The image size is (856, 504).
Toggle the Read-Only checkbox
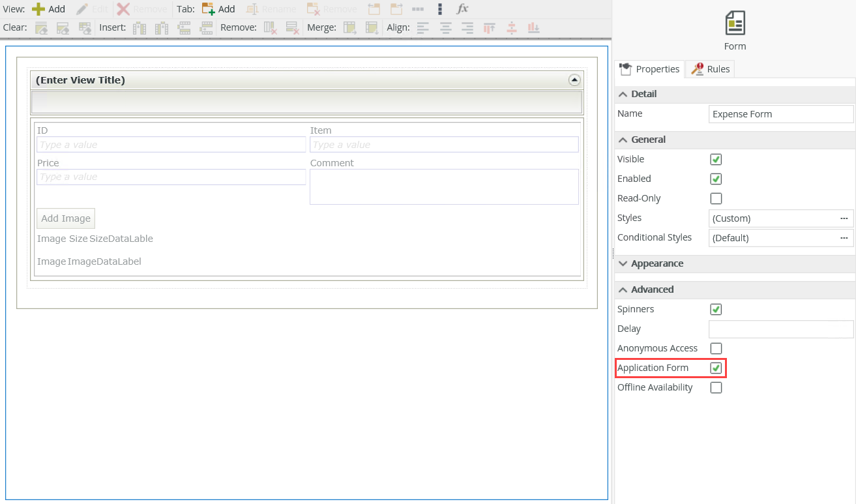click(716, 198)
